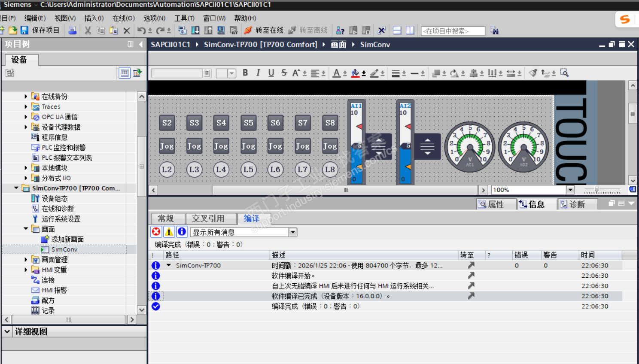This screenshot has height=364, width=639.
Task: Toggle warning messages filter button
Action: coord(169,232)
